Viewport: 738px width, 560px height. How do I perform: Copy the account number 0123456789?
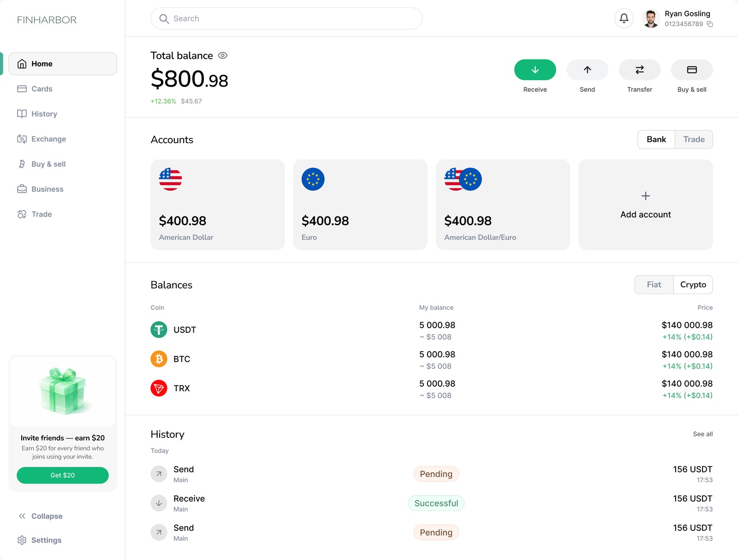[710, 24]
